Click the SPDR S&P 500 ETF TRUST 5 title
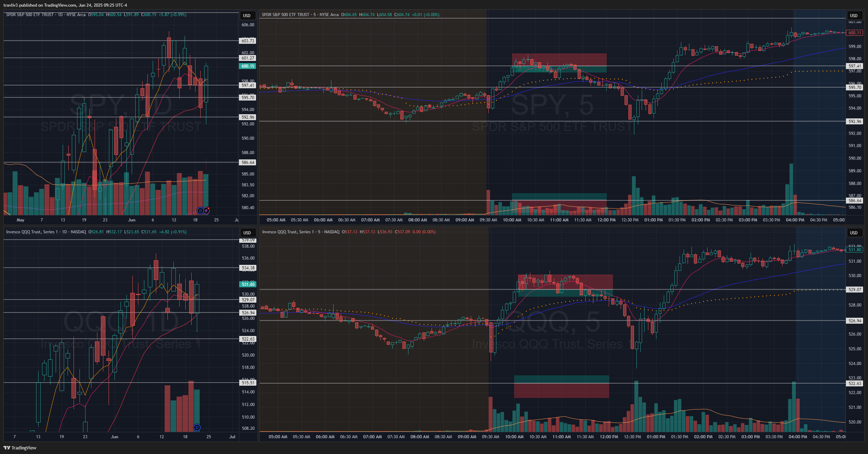The height and width of the screenshot is (454, 868). click(300, 15)
